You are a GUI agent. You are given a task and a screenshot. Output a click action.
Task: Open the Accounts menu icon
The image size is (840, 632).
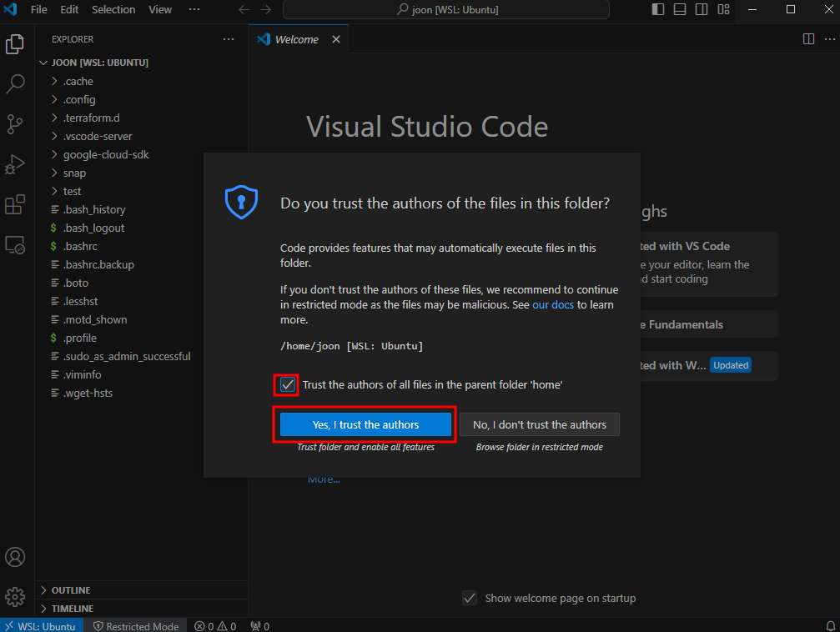(x=15, y=557)
